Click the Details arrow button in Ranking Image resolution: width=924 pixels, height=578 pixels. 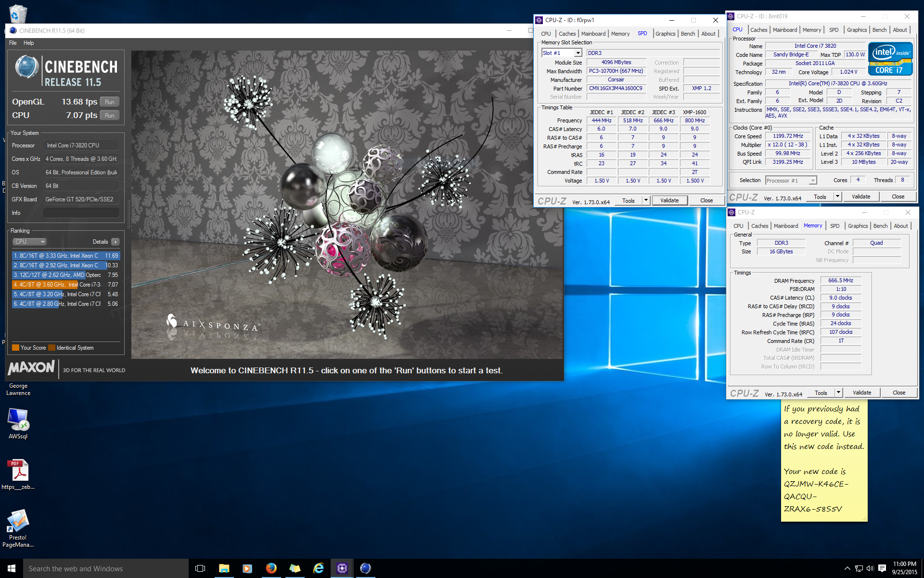115,242
